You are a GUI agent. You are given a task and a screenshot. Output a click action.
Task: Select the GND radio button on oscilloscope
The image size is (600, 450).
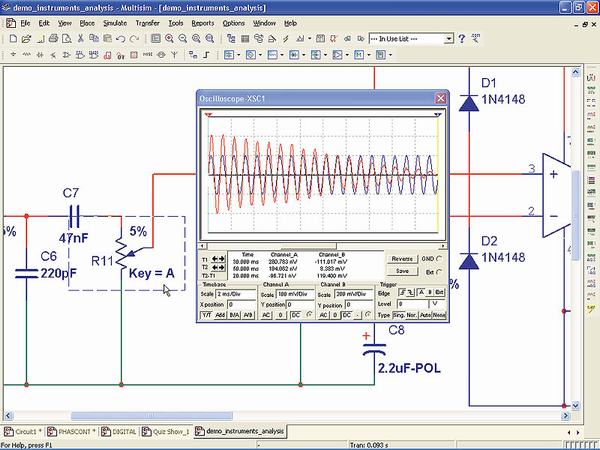(439, 257)
